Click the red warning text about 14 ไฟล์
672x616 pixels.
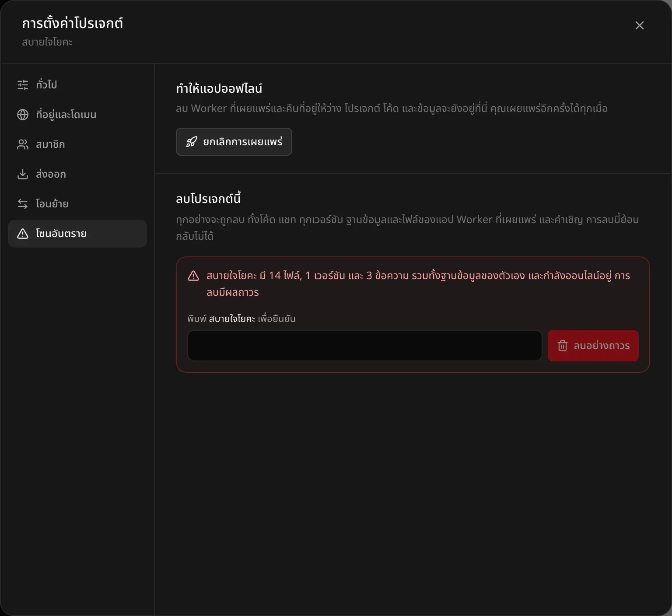coord(418,284)
